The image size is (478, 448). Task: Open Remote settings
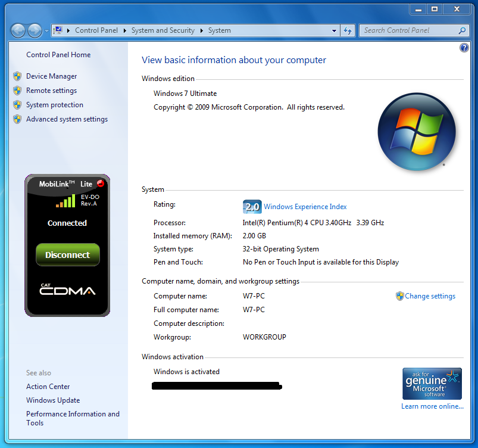[52, 91]
